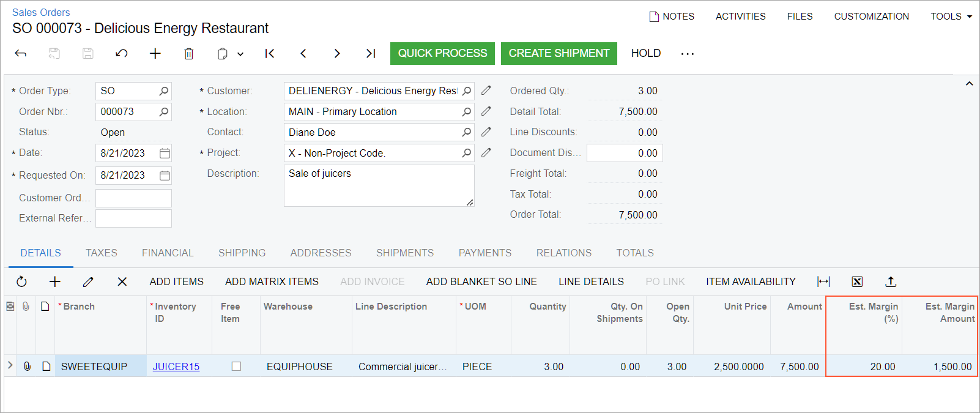
Task: Click Add Matrix Items button
Action: 272,281
